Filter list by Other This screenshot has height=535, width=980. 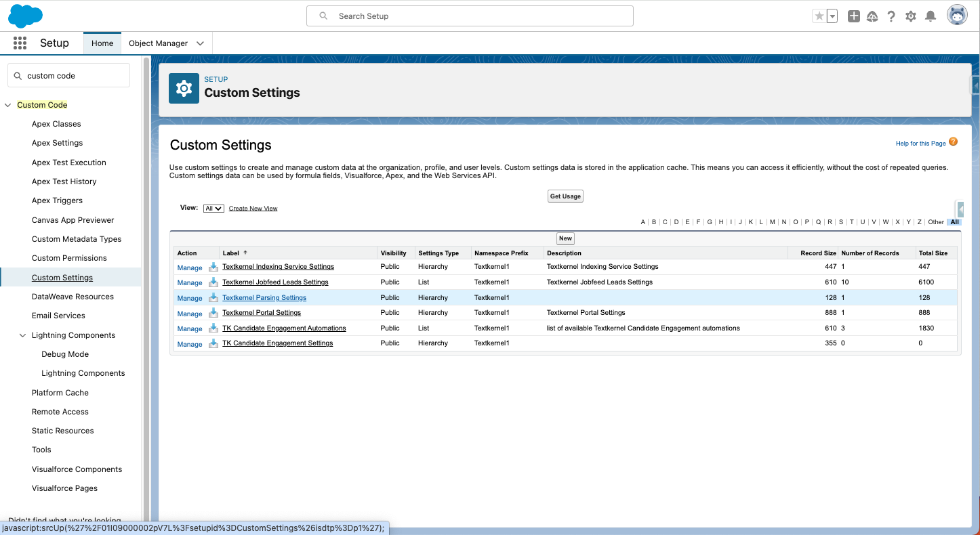click(936, 222)
